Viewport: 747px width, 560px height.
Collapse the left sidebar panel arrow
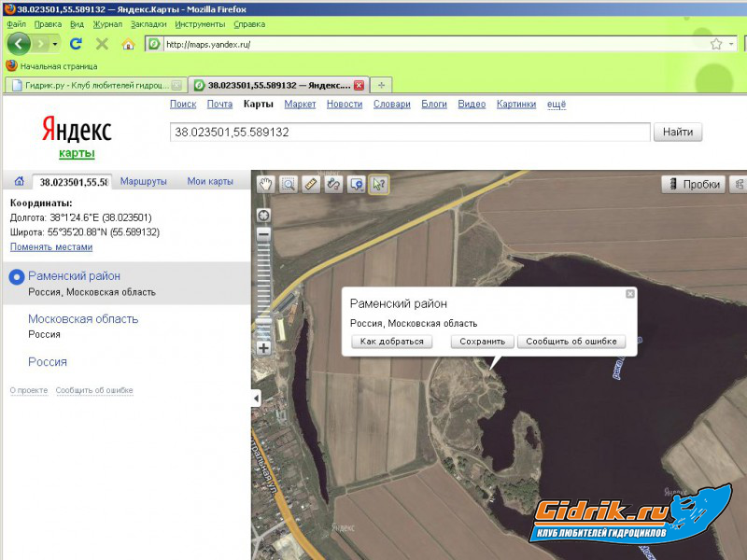pos(256,399)
